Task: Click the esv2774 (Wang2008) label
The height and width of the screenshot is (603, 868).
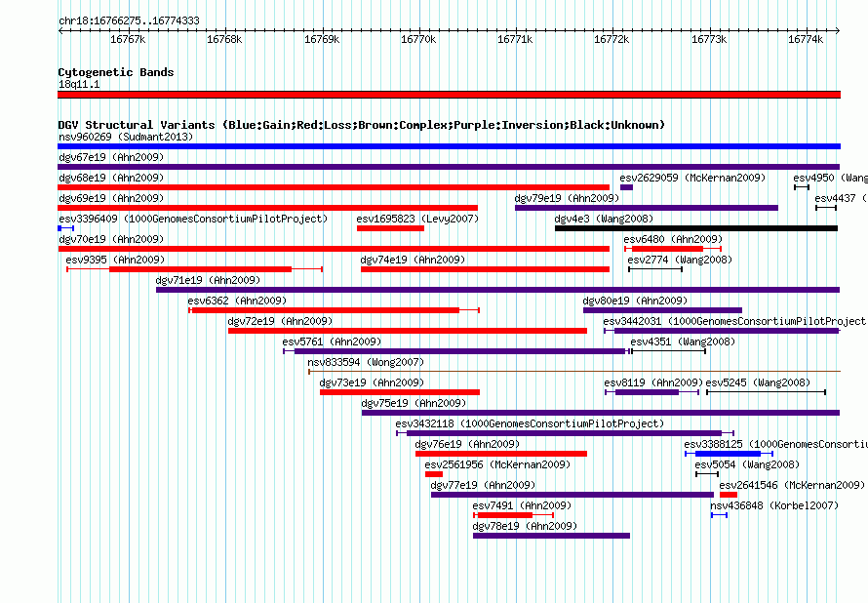Action: 680,260
